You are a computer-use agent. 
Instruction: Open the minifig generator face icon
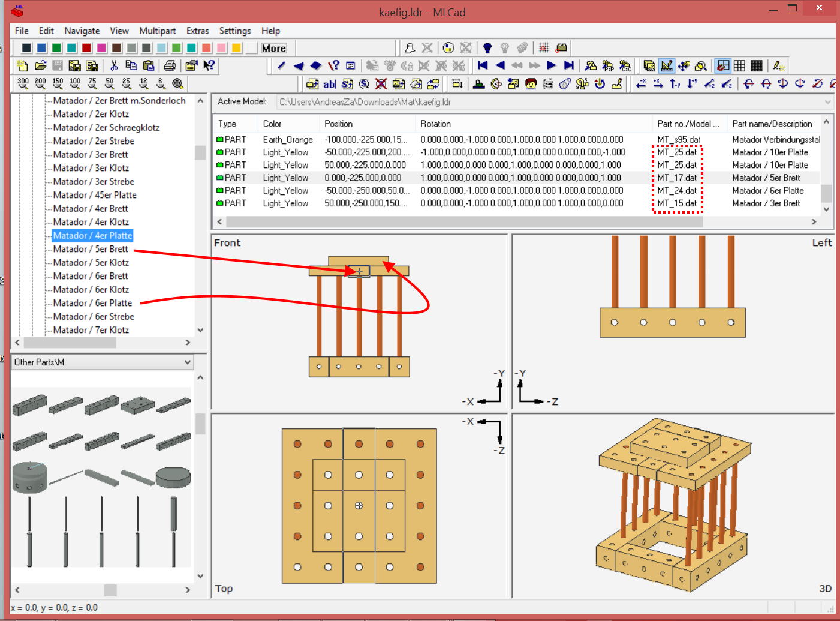click(531, 83)
